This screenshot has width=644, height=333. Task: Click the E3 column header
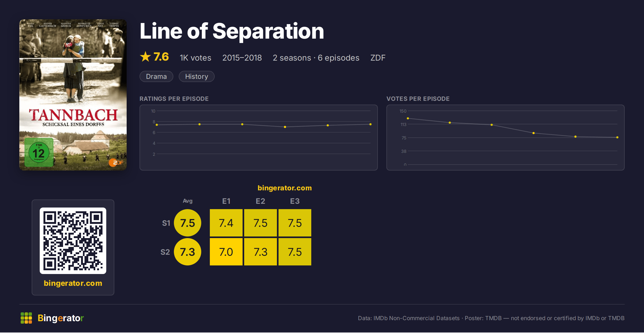tap(295, 201)
